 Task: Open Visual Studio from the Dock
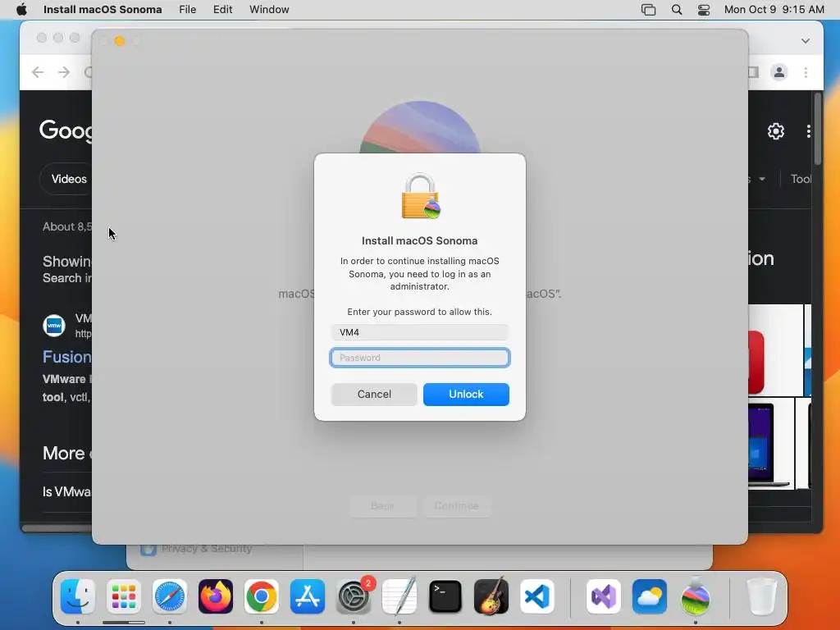(x=604, y=596)
